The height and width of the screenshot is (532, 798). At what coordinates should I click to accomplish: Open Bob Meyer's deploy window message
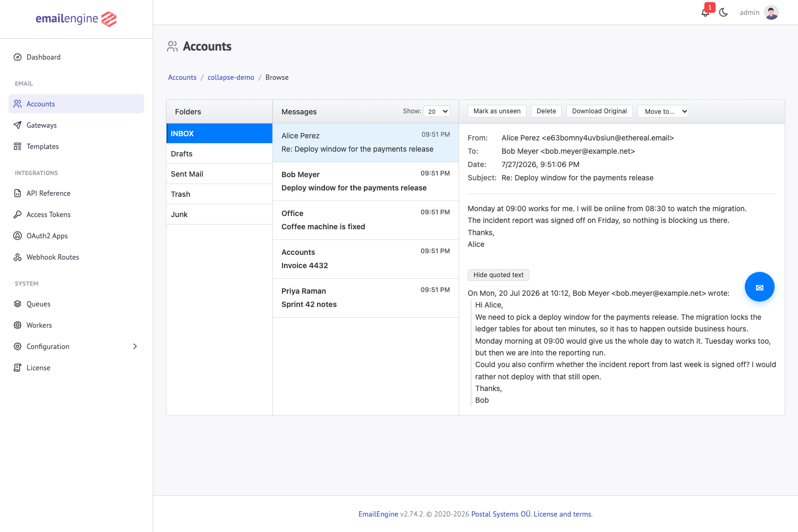coord(365,181)
